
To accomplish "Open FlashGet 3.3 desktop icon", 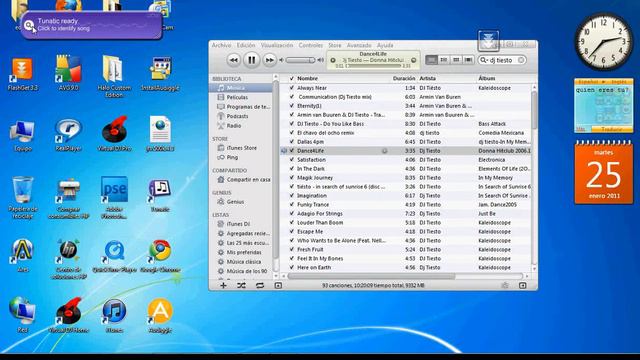I will coord(22,74).
